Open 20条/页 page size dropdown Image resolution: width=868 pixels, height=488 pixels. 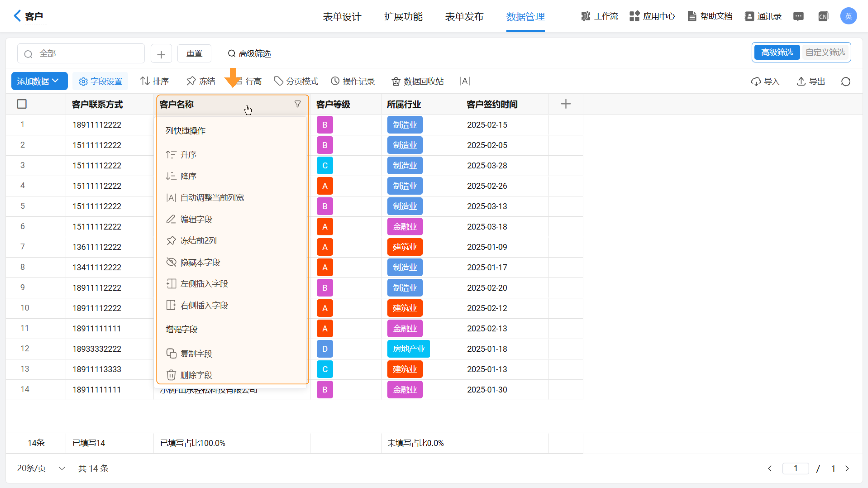point(41,469)
